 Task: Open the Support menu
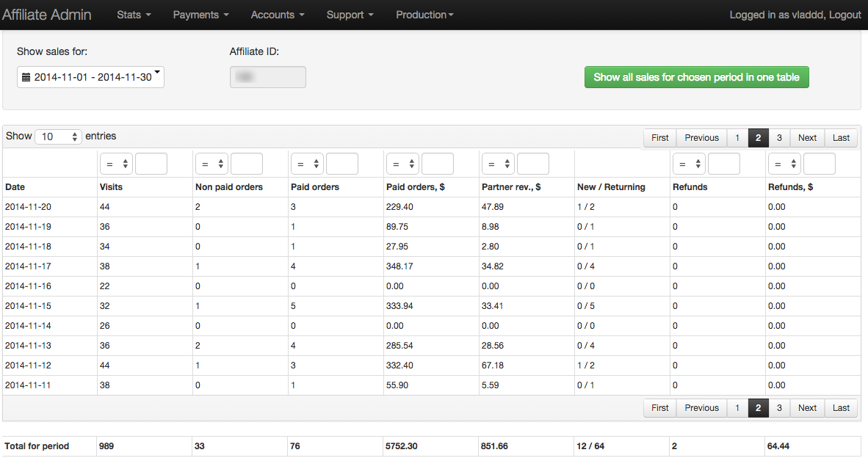[350, 15]
